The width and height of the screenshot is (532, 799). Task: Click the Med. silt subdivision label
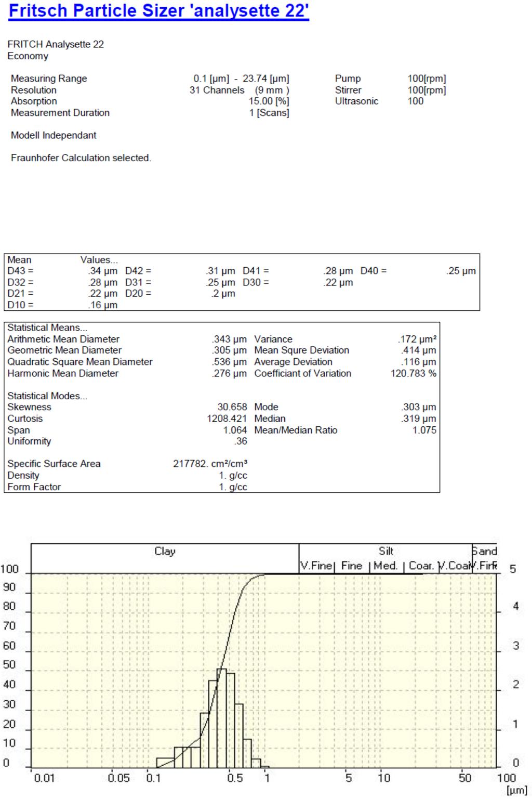(385, 566)
